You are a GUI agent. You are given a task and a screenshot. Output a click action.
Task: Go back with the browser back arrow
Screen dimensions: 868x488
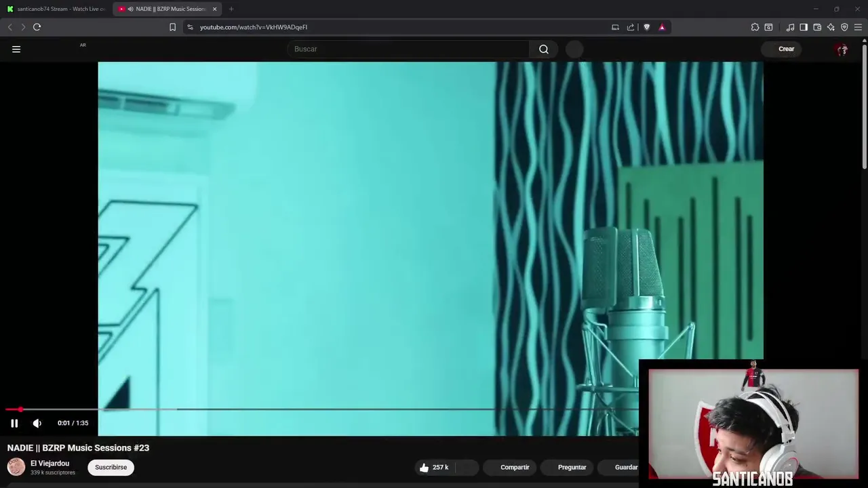[x=9, y=27]
